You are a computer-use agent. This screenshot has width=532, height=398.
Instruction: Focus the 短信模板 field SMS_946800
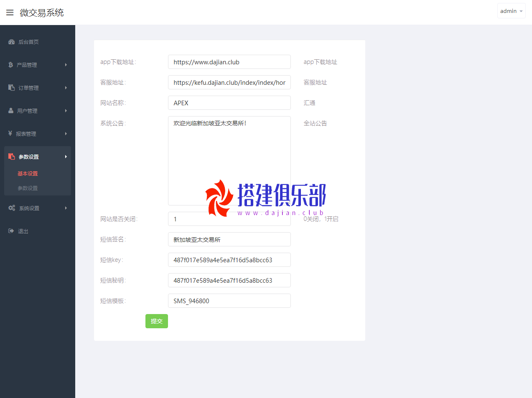[x=229, y=301]
